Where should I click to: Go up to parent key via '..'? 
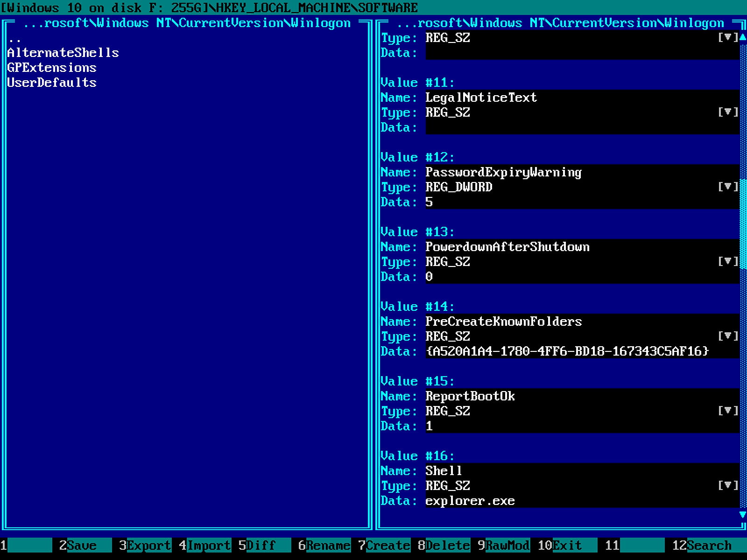point(14,38)
